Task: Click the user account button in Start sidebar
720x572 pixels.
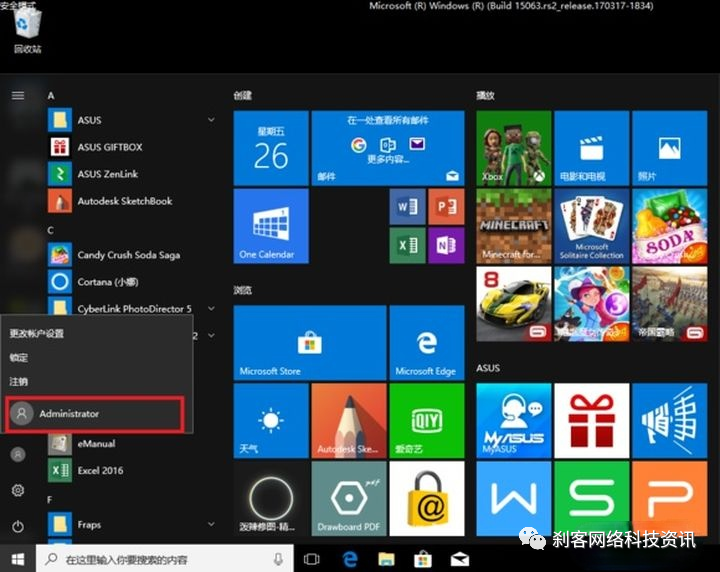Action: tap(18, 454)
